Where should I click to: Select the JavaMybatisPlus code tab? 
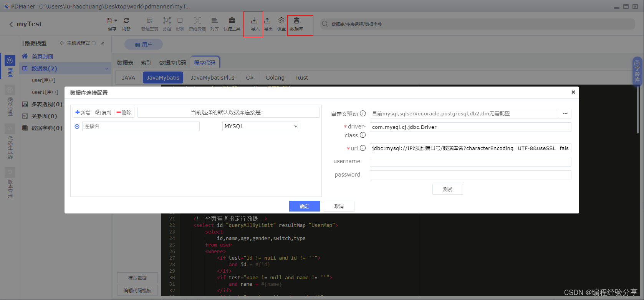(213, 78)
